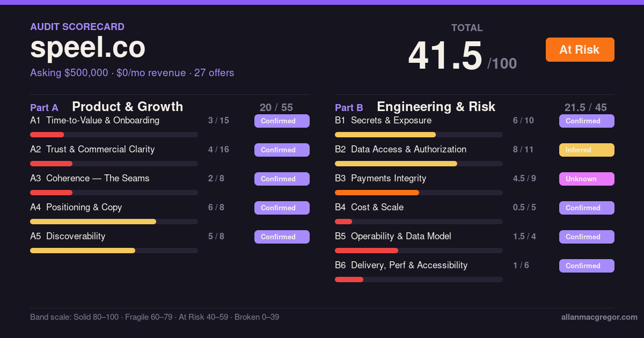This screenshot has height=338, width=644.
Task: Click Confirmed badge for B4 Cost & Scale
Action: click(587, 208)
